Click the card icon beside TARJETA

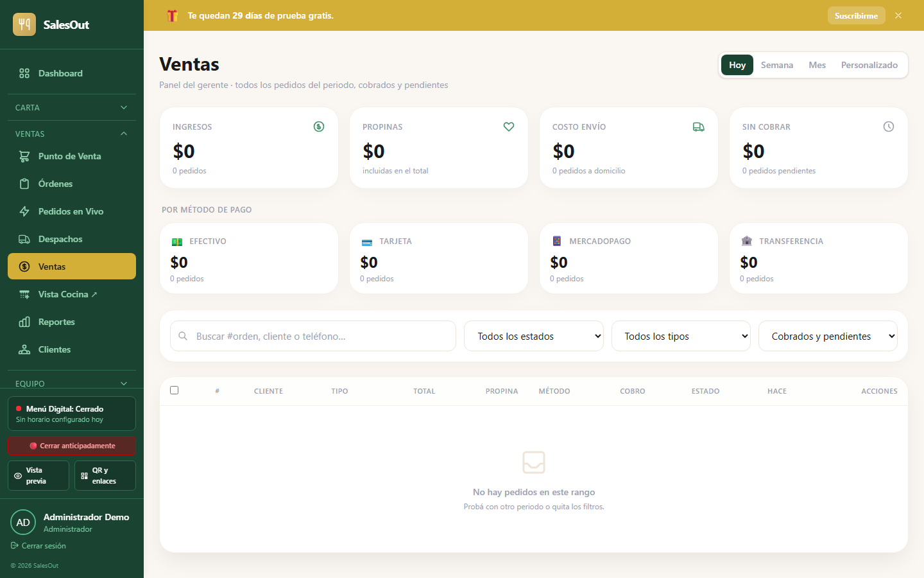tap(367, 241)
